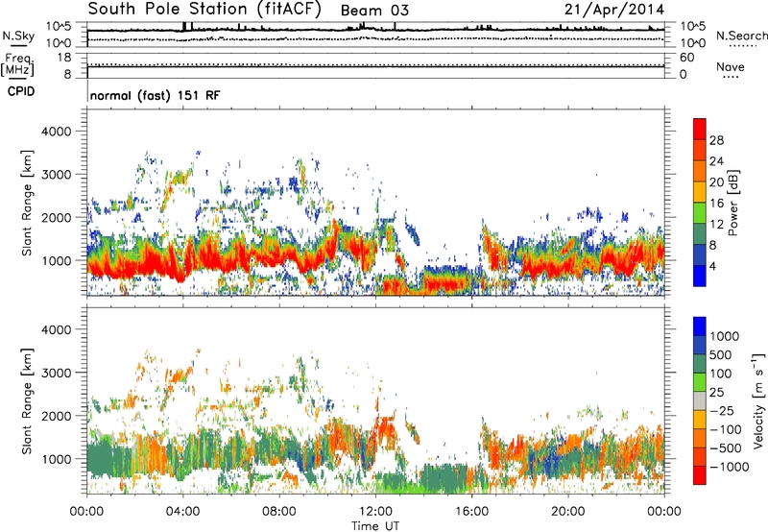The image size is (768, 532).
Task: Click the 'Nave' legend label
Action: (x=731, y=67)
